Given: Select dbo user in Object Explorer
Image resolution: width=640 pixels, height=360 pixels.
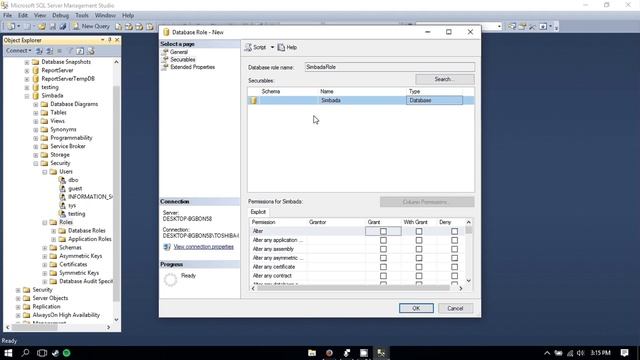Looking at the screenshot, I should click(x=73, y=180).
